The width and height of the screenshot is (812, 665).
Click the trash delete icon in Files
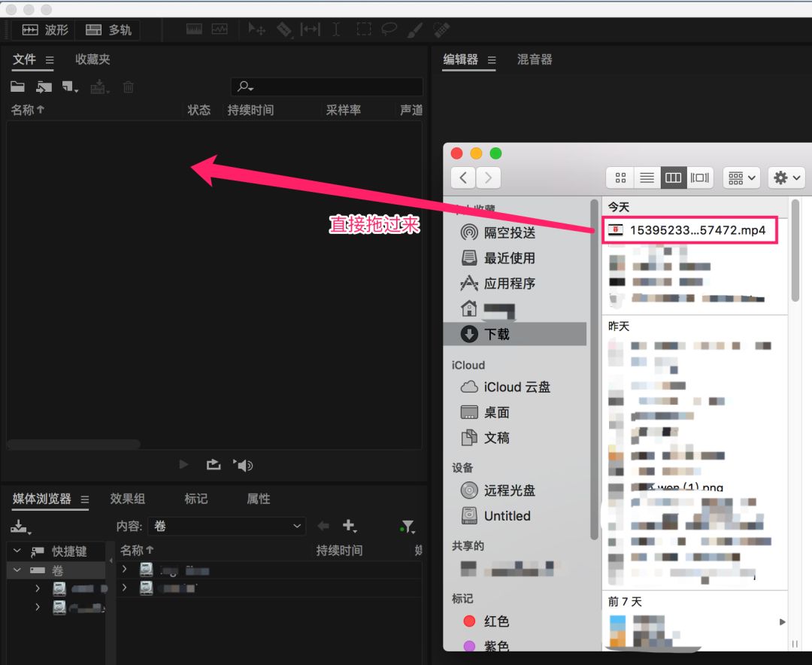(x=129, y=87)
